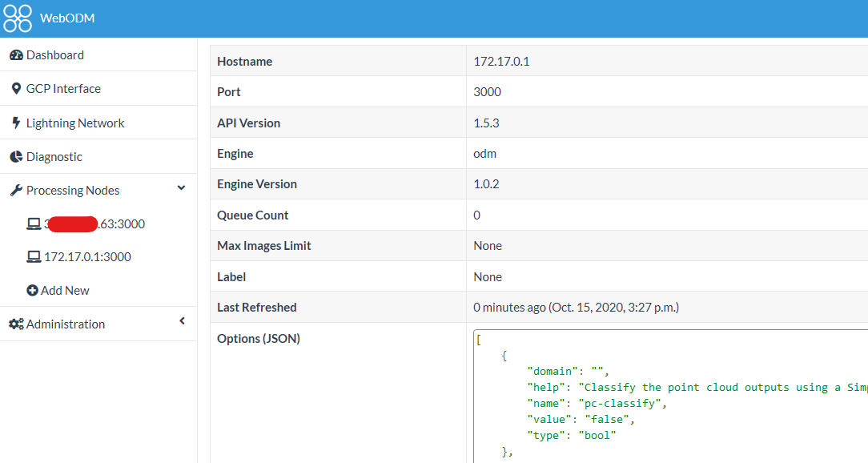Click laptop icon beside 172.17.0.1:3000
Viewport: 868px width, 463px height.
pos(34,257)
